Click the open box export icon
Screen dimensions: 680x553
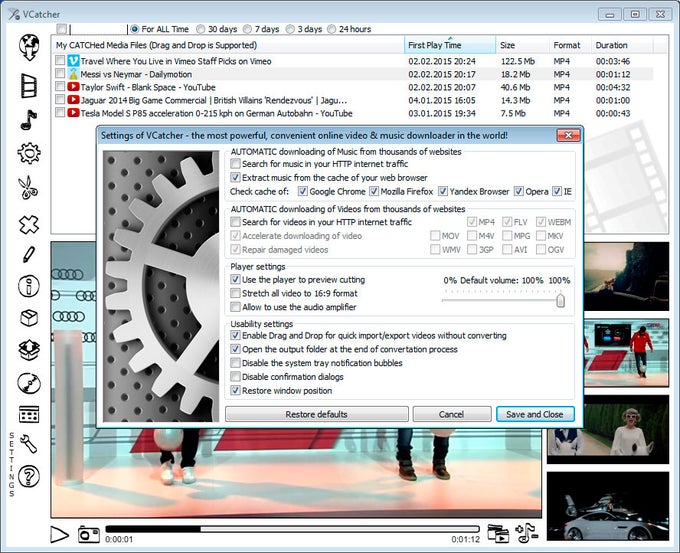(29, 350)
